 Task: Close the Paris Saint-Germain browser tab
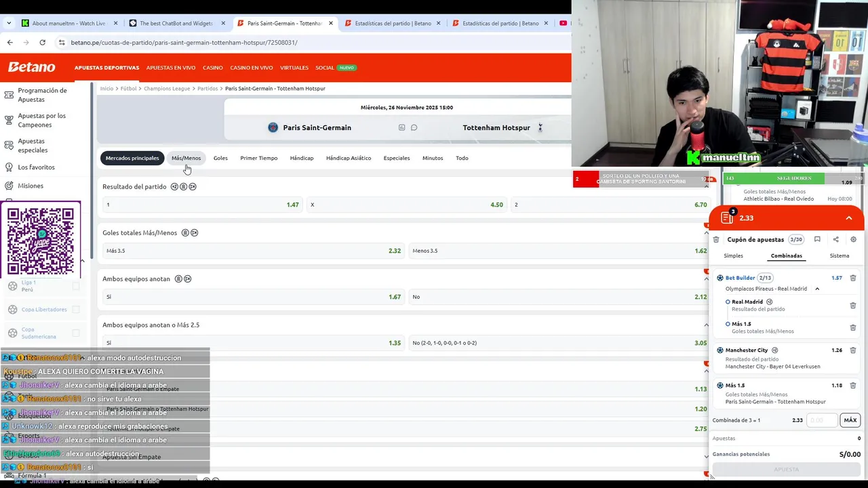pyautogui.click(x=331, y=23)
